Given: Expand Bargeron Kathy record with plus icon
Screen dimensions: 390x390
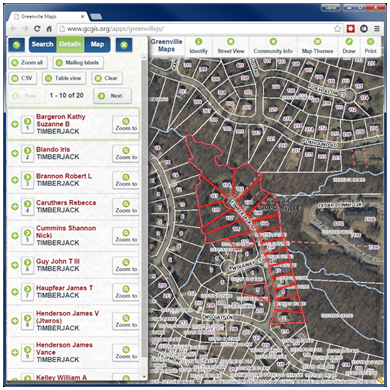Looking at the screenshot, I should coord(15,124).
